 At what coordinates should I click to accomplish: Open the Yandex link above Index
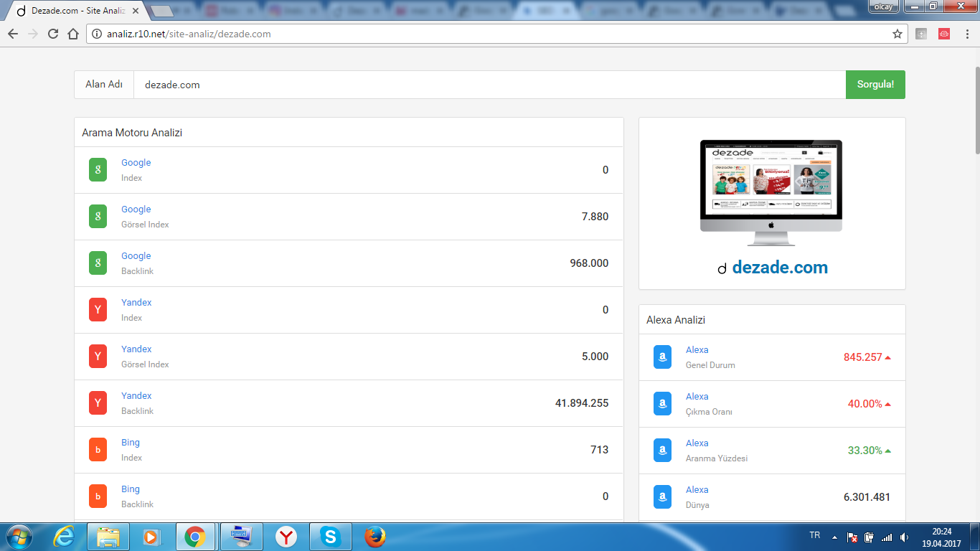pyautogui.click(x=136, y=303)
